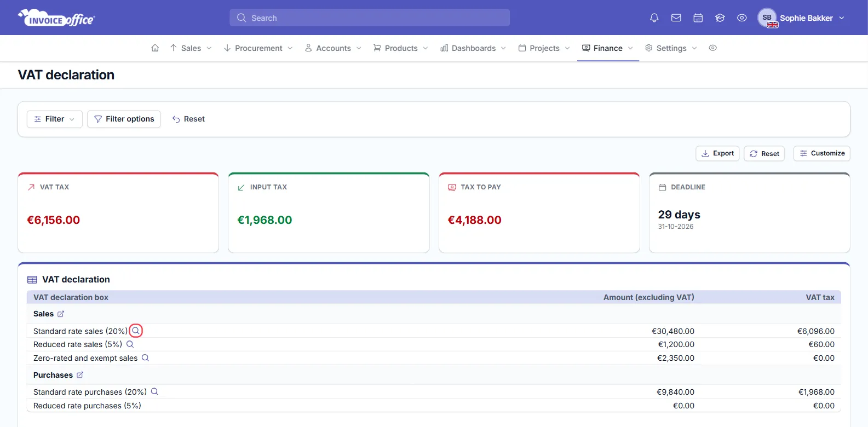The image size is (868, 427).
Task: Open details for Reduced rate sales (5%)
Action: [130, 344]
